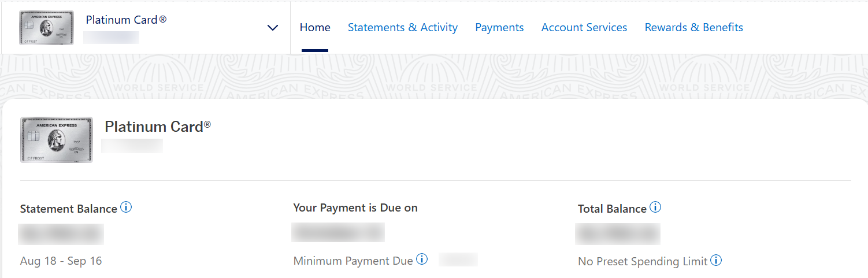868x278 pixels.
Task: Open Account Services menu
Action: click(584, 28)
